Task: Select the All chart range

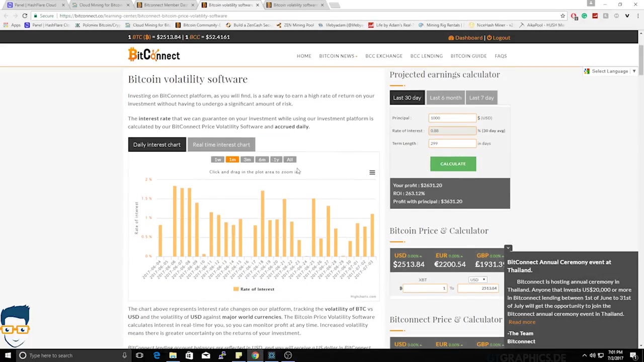Action: (x=290, y=159)
